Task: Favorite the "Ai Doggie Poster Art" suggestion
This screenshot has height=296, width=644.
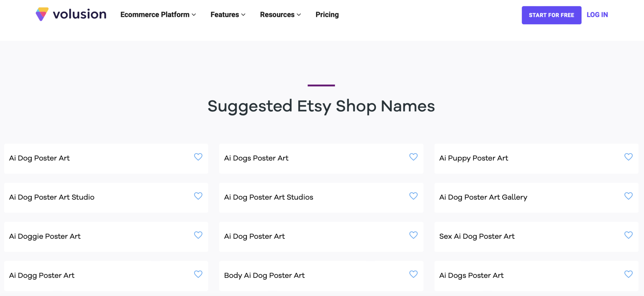Action: (x=198, y=235)
